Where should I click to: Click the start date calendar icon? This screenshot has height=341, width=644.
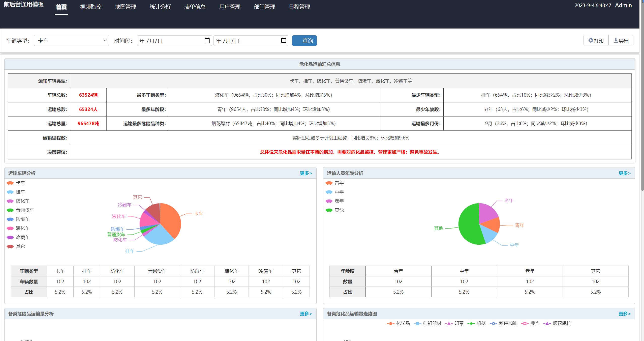pos(207,40)
